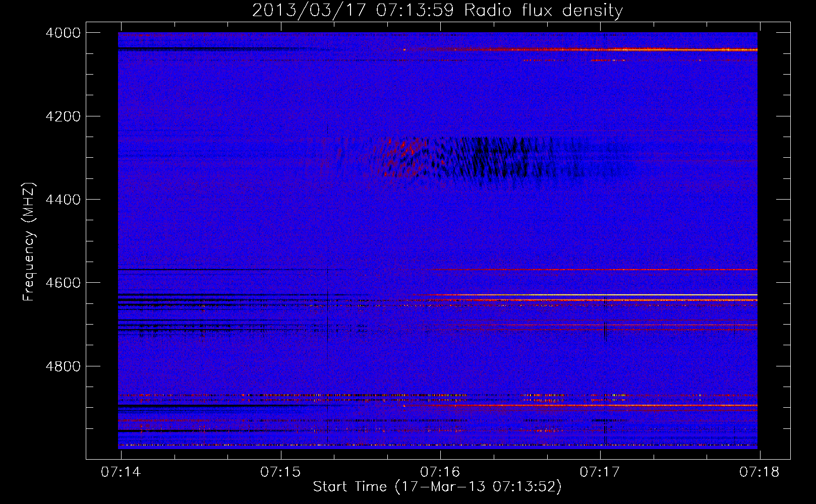816x504 pixels.
Task: Click the 4600 frequency axis label
Action: click(x=63, y=283)
